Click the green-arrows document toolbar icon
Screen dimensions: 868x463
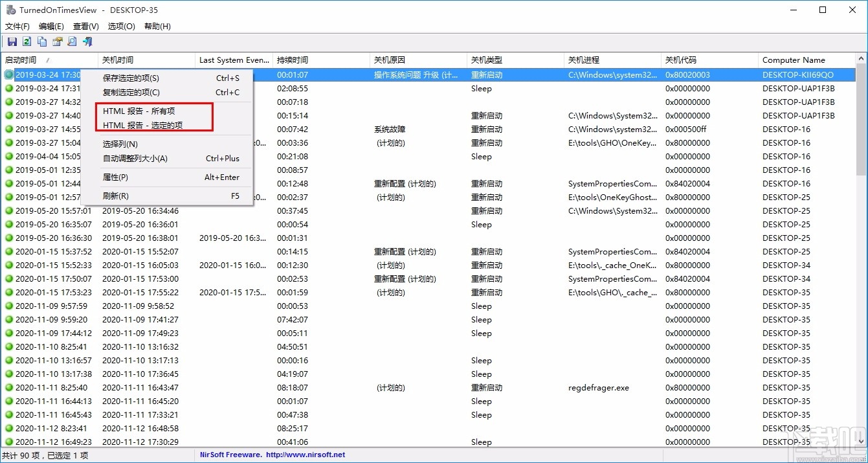(27, 41)
